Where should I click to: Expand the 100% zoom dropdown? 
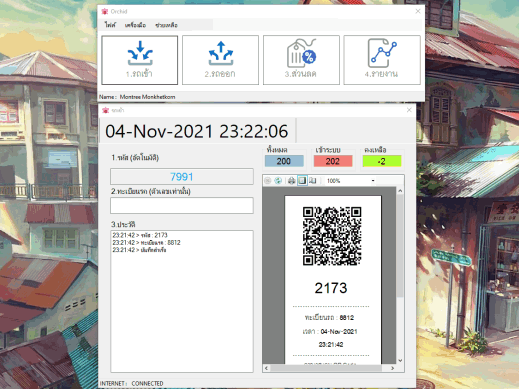(x=373, y=181)
